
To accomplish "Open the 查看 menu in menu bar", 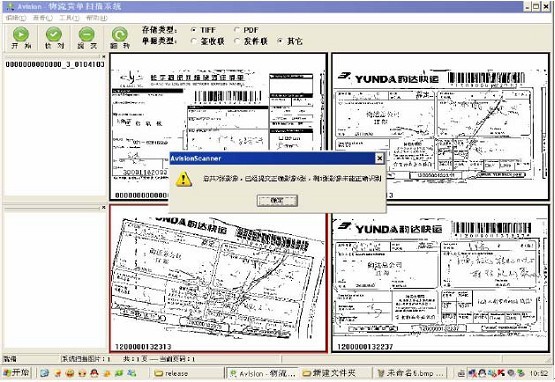I will [42, 18].
